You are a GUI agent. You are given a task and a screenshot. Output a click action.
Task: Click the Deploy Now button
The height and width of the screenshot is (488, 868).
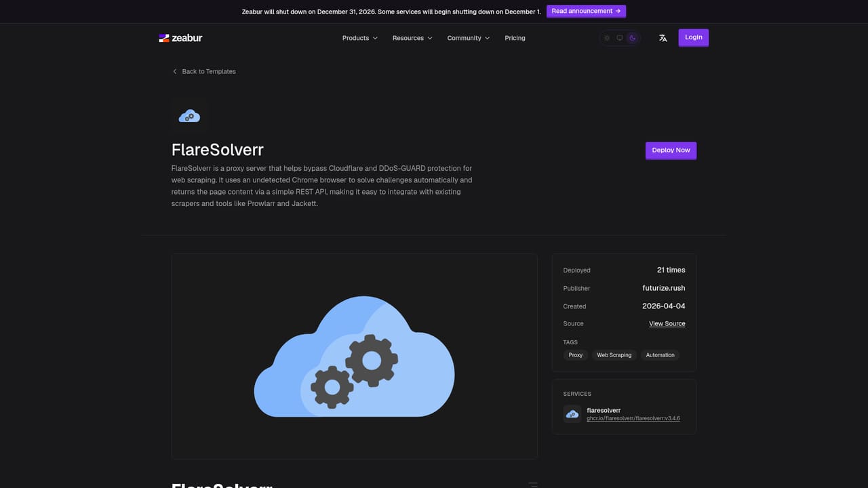[x=671, y=150]
